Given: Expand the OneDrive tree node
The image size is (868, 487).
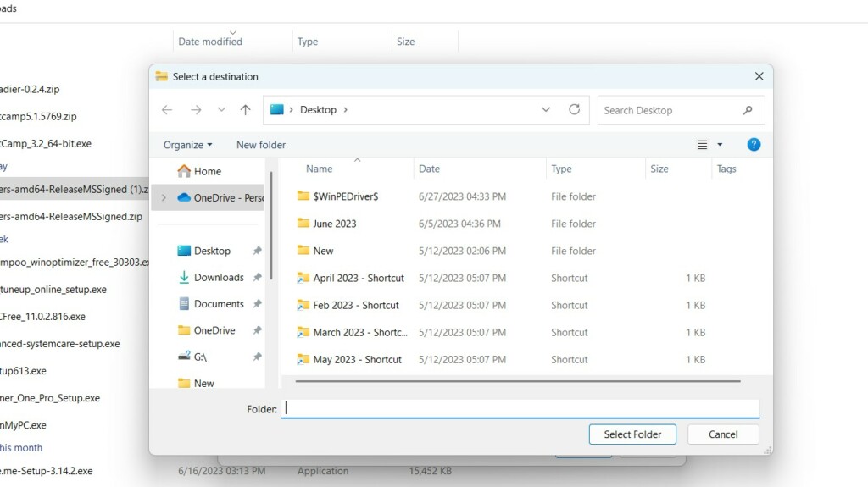Looking at the screenshot, I should coord(164,197).
